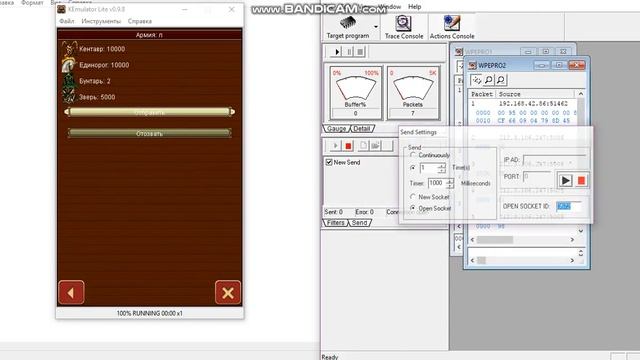The image size is (640, 360).
Task: Click second magnifier icon in WPEPRO2 toolbar
Action: click(x=501, y=80)
